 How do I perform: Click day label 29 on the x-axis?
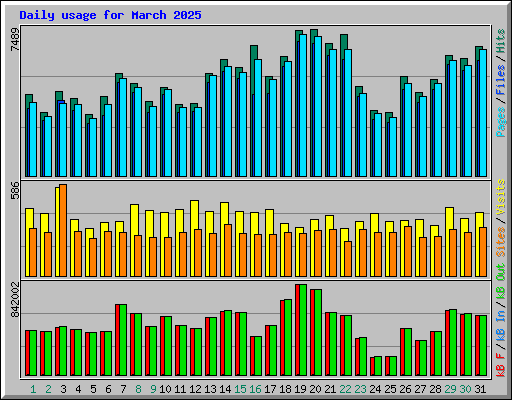450,389
